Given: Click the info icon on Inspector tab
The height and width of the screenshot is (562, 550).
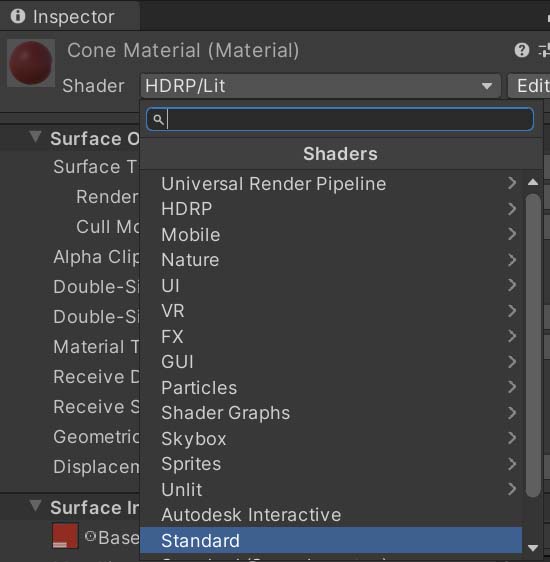Looking at the screenshot, I should 18,16.
